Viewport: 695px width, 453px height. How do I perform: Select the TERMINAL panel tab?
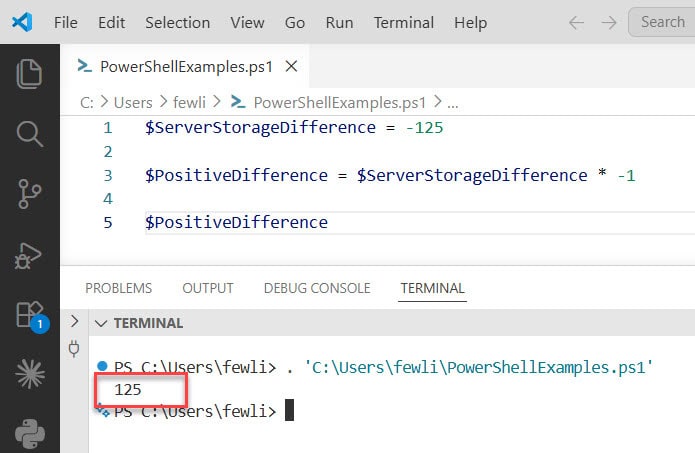point(432,288)
